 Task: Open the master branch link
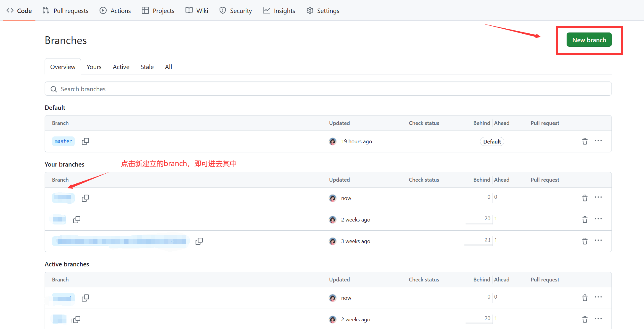pos(63,141)
